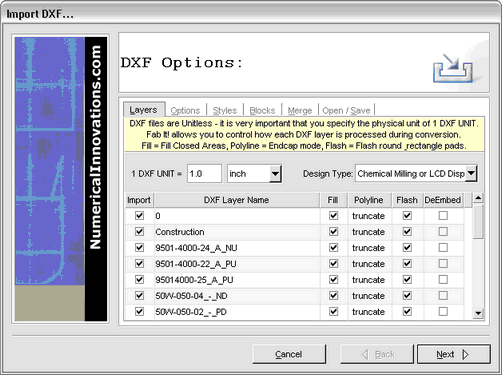Enable DeEmbed for Construction layer

(x=443, y=232)
